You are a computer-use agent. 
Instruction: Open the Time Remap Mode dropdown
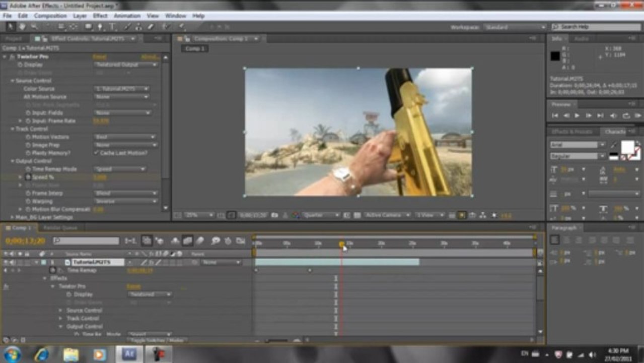120,169
